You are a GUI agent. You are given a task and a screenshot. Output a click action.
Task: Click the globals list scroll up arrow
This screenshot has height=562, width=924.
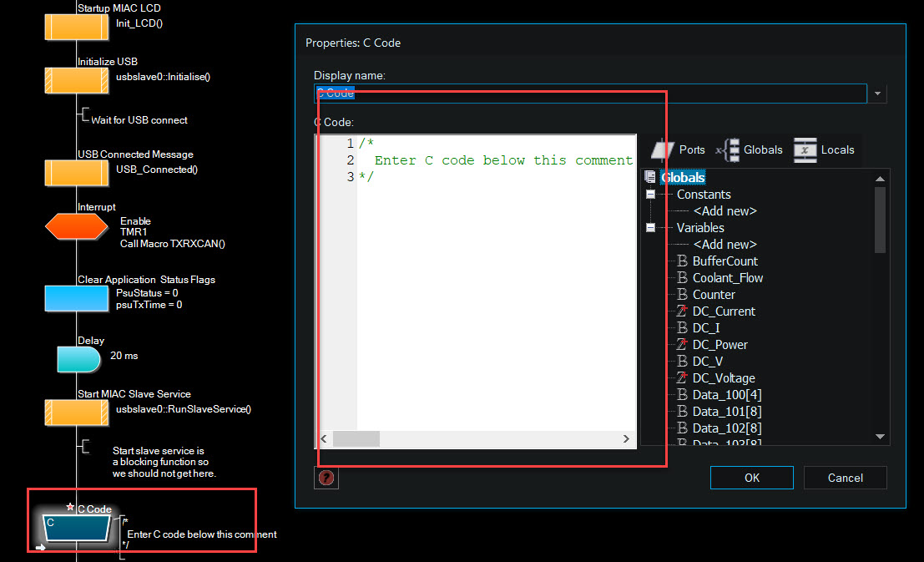(880, 179)
